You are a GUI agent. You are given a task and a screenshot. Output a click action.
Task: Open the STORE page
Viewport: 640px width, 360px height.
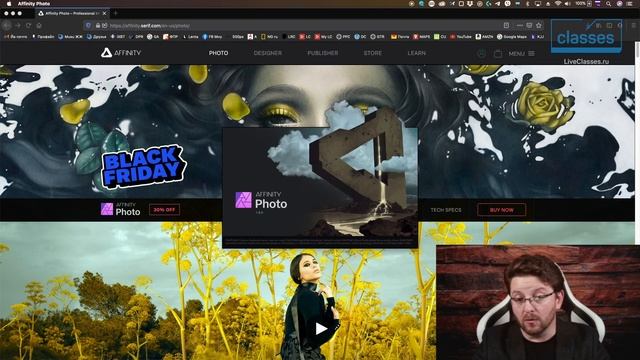[373, 53]
